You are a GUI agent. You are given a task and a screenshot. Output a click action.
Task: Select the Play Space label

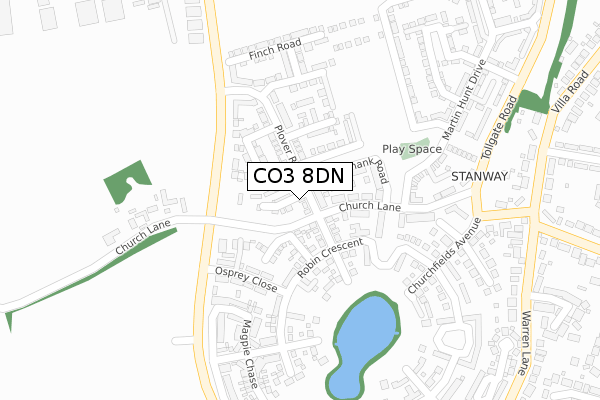(412, 149)
